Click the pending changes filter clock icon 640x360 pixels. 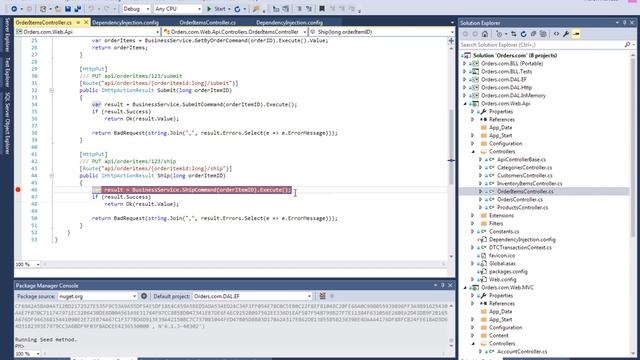[500, 34]
